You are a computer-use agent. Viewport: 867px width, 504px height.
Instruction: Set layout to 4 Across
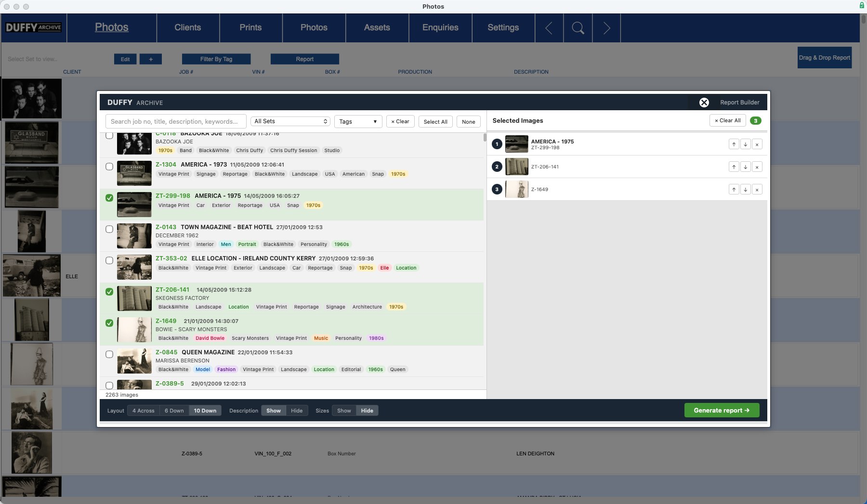click(x=144, y=411)
